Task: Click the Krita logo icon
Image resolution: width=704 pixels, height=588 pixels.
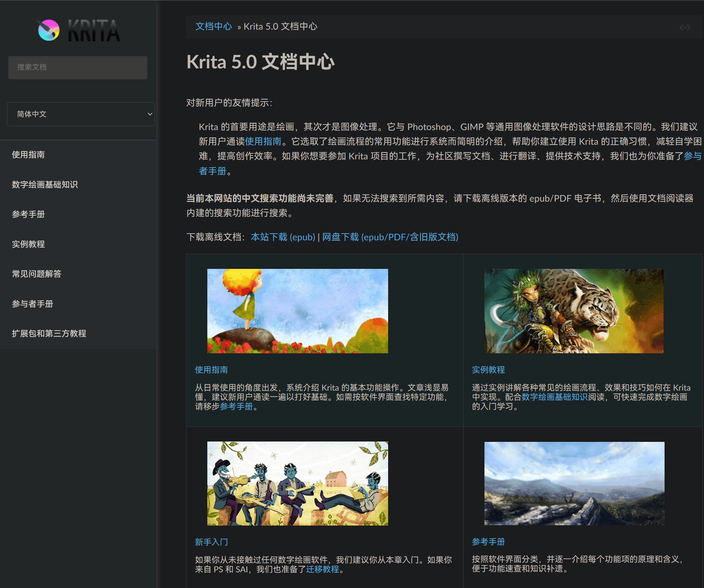Action: click(47, 31)
